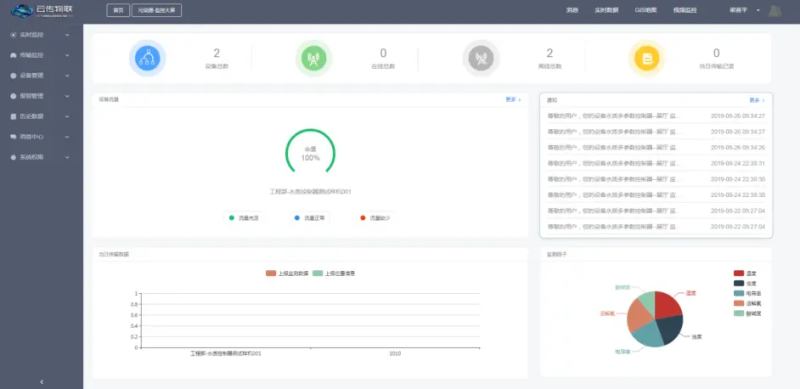The image size is (800, 389).
Task: Click the 报警管理 sidebar icon
Action: 13,96
